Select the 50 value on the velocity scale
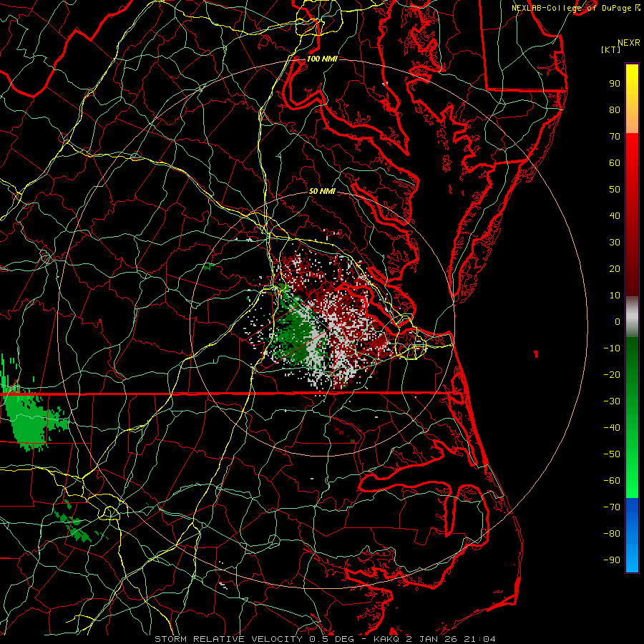 (x=615, y=190)
